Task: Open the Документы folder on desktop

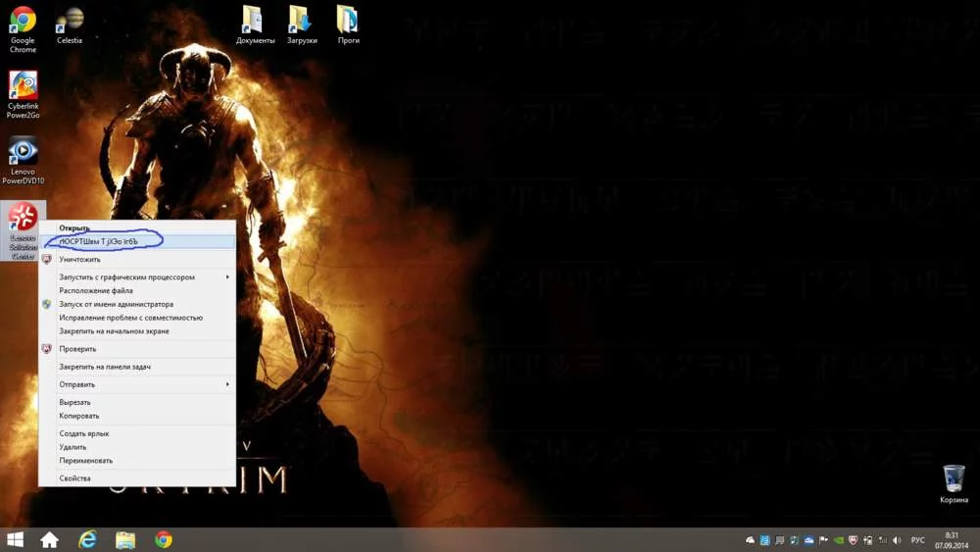Action: (255, 25)
